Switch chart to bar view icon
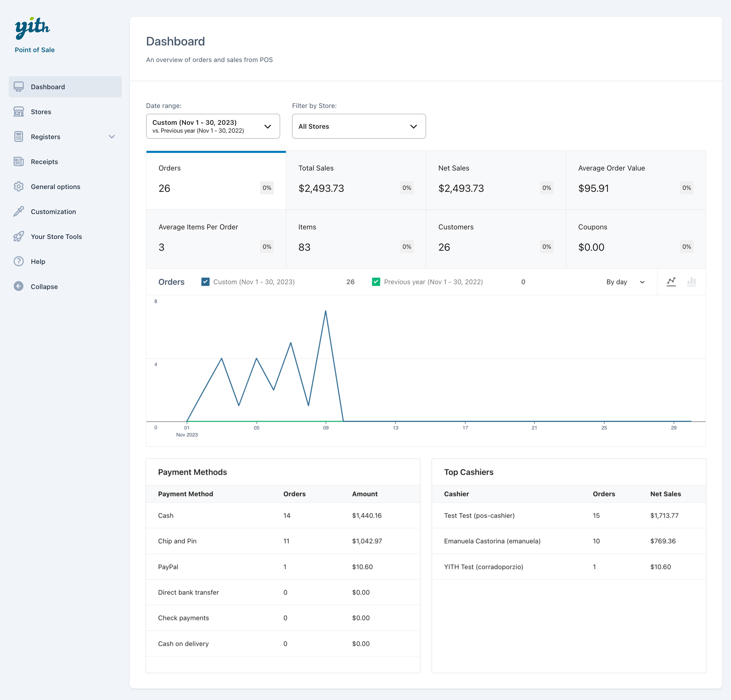 tap(691, 282)
